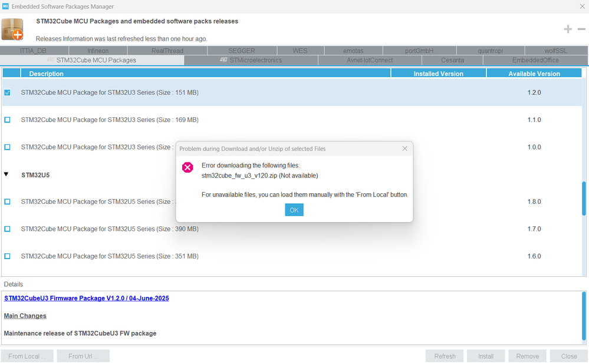Click the minus collapse-all icon
Viewport: 589px width, 364px height.
[x=581, y=29]
